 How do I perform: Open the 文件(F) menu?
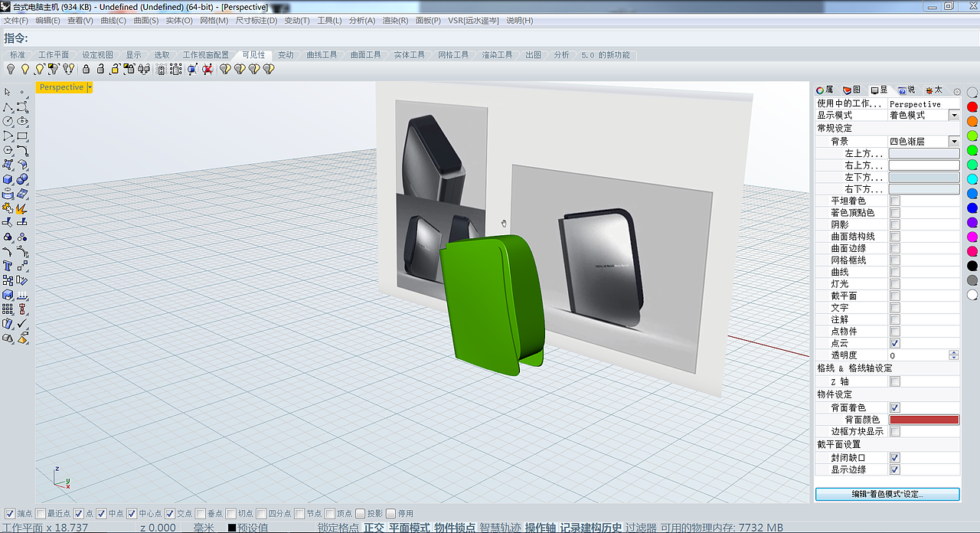(x=16, y=21)
